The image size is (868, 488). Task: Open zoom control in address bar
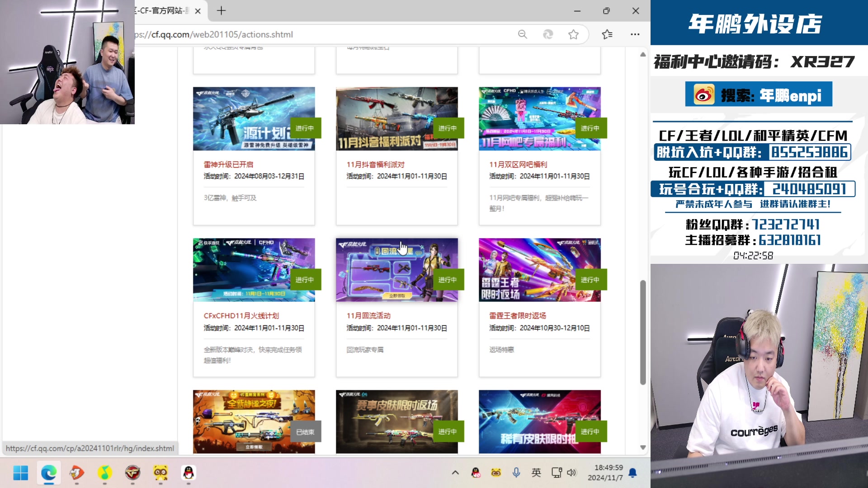[x=523, y=34]
